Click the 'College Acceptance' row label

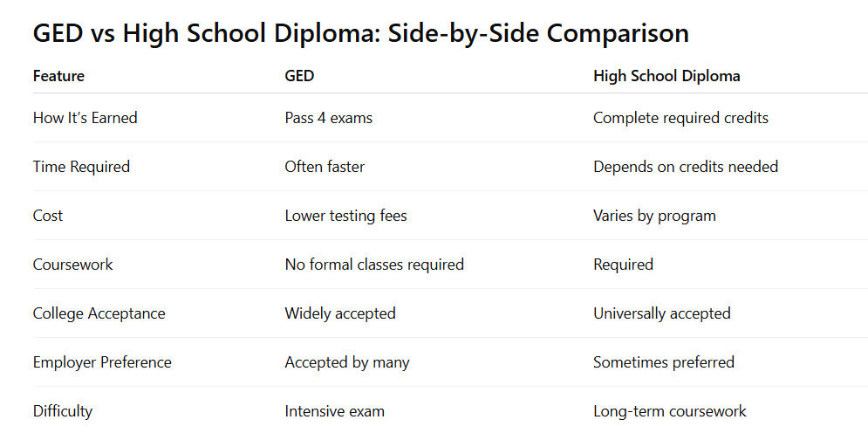99,313
